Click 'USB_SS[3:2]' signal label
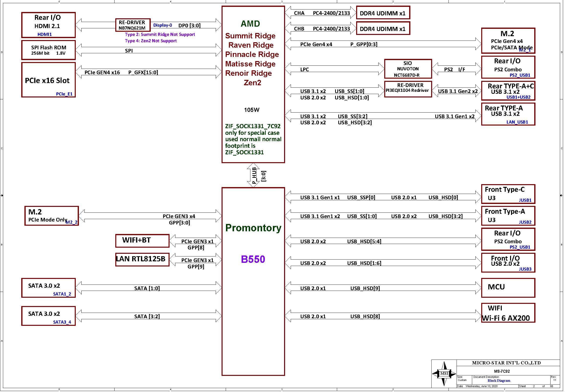The width and height of the screenshot is (566, 392). click(352, 117)
